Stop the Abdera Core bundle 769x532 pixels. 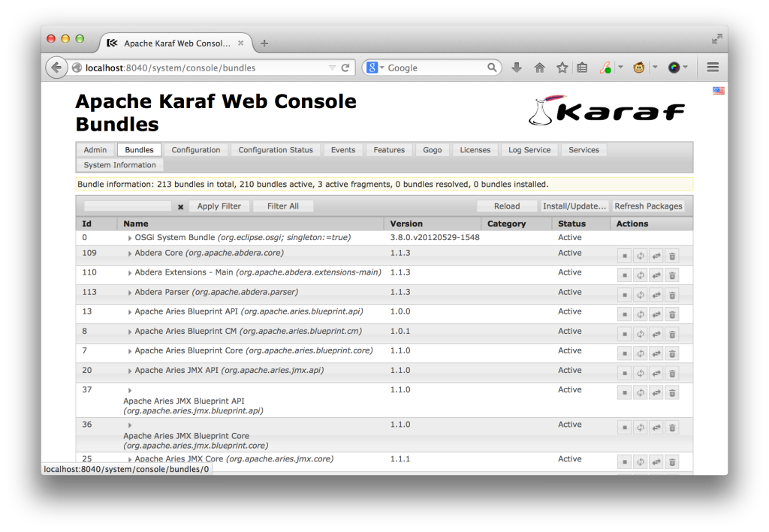pyautogui.click(x=625, y=255)
